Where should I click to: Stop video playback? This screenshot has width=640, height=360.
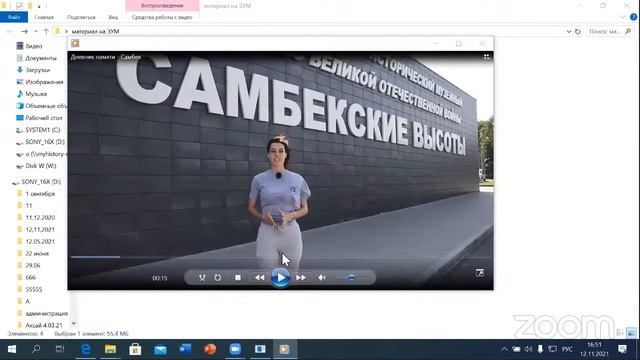point(238,278)
